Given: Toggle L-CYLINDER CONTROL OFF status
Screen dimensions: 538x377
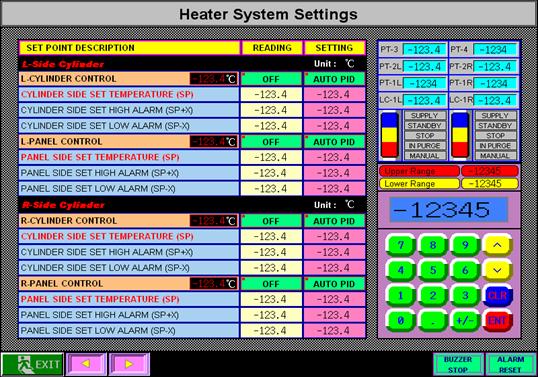Looking at the screenshot, I should (271, 79).
